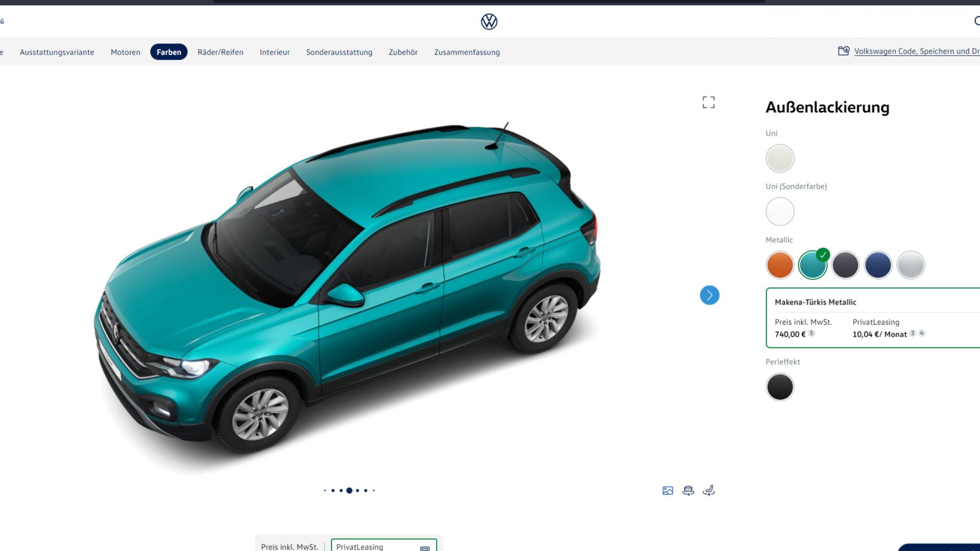This screenshot has width=980, height=551.
Task: Choose the blue metallic paint swatch
Action: [x=878, y=265]
